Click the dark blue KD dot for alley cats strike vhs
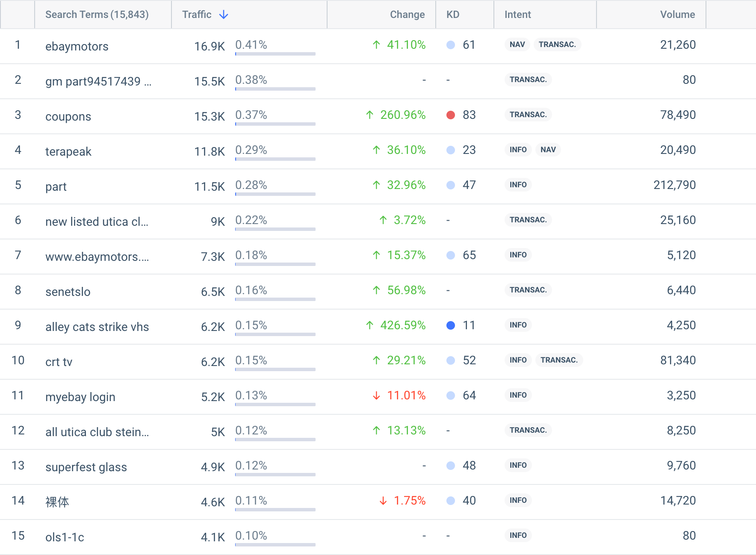Viewport: 756px width, 555px height. click(450, 325)
